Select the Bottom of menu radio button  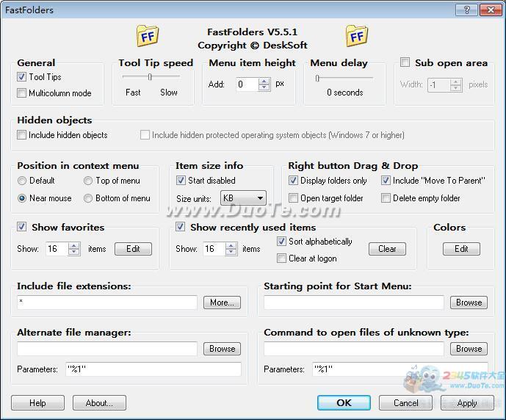tap(88, 198)
